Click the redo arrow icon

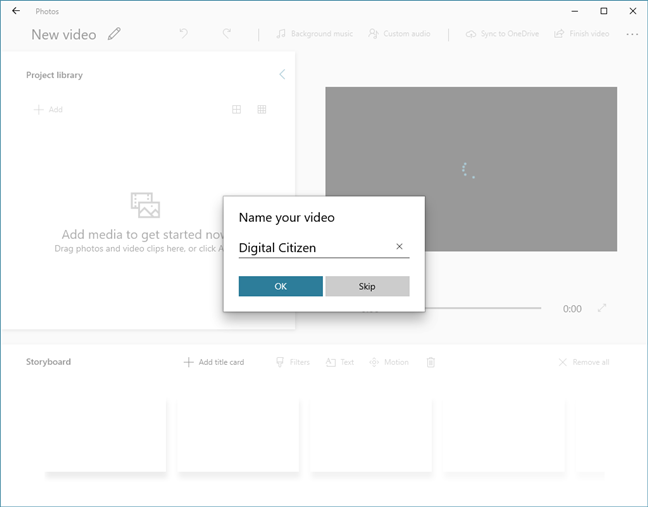click(x=227, y=33)
